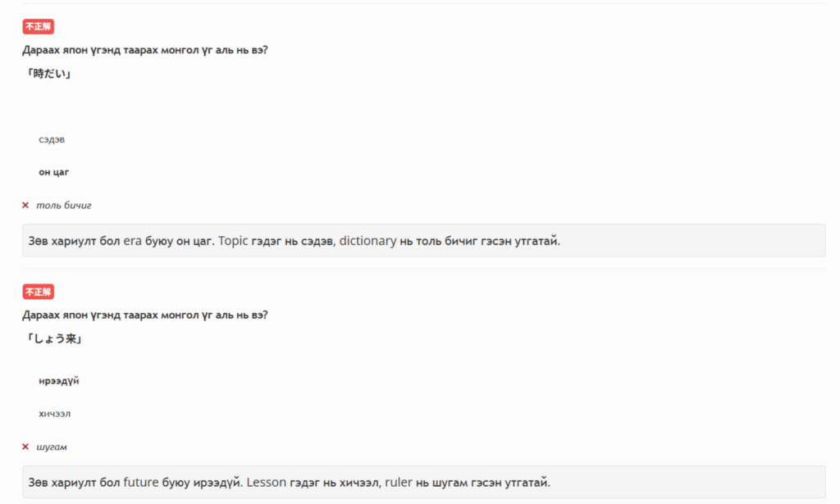Select the answer option сэдэв

tap(51, 139)
